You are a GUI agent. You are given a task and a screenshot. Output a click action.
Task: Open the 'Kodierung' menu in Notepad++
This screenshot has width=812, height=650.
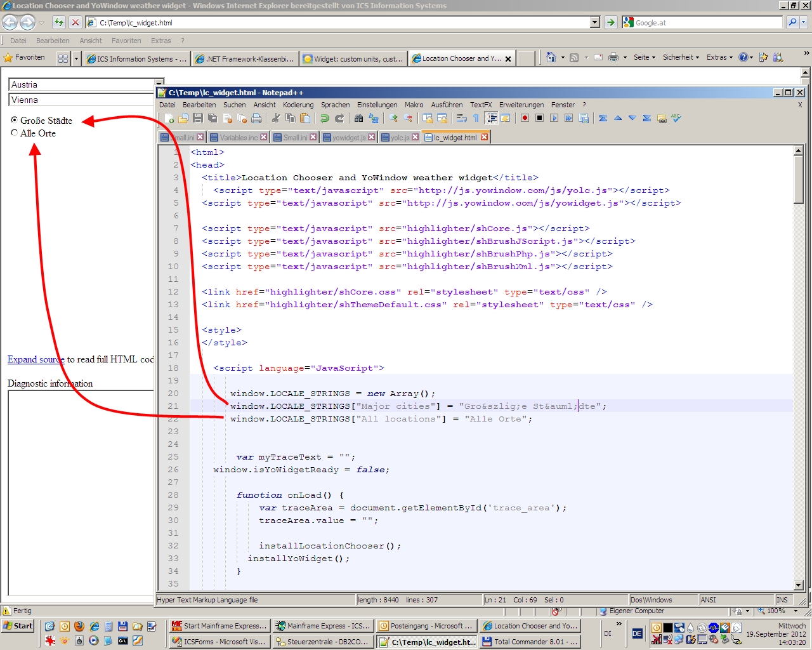(x=298, y=105)
